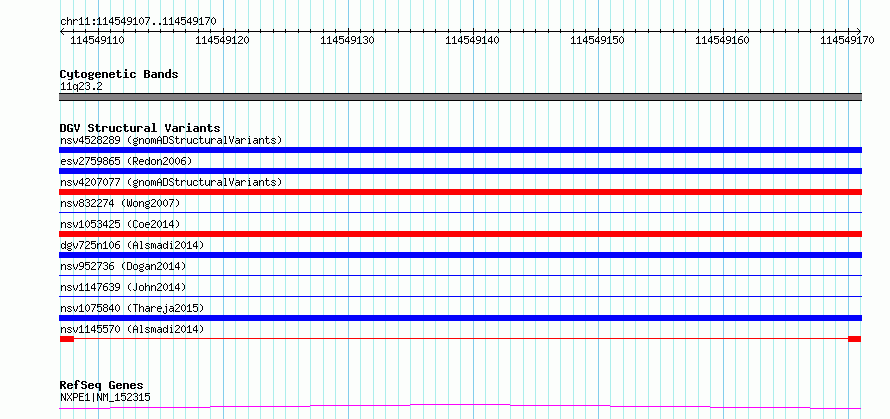Image resolution: width=890 pixels, height=419 pixels.
Task: Open variant label nsv832274 (Wong2007)
Action: [x=120, y=203]
